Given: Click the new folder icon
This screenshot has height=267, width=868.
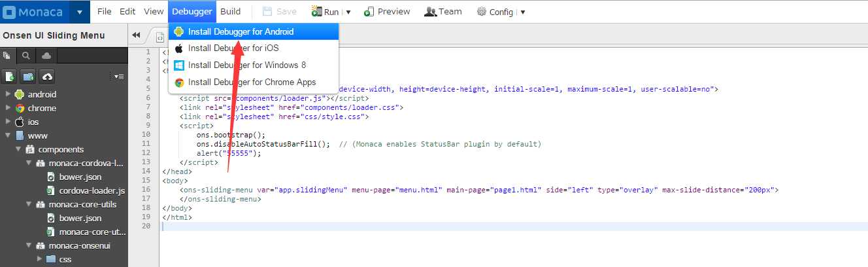Looking at the screenshot, I should (x=27, y=77).
